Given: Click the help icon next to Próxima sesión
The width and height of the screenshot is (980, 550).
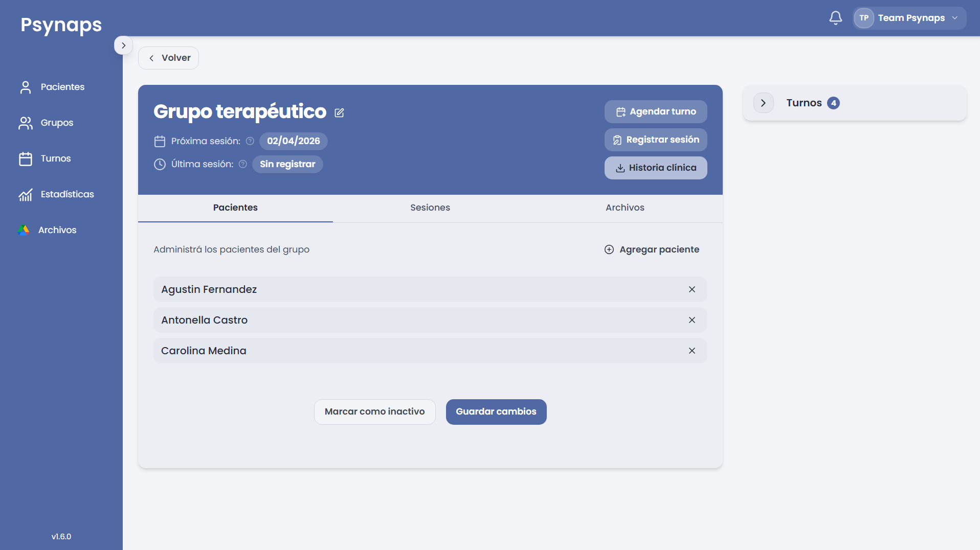Looking at the screenshot, I should tap(250, 141).
